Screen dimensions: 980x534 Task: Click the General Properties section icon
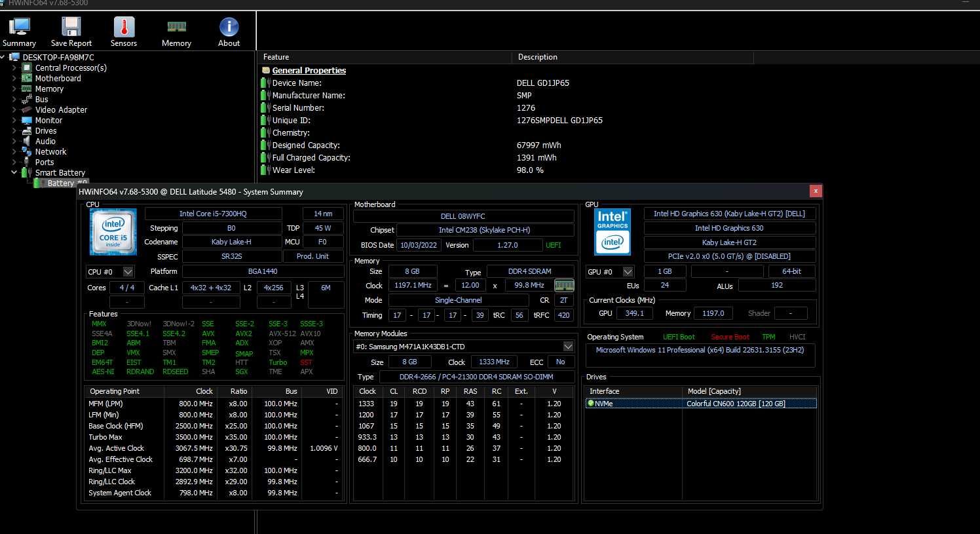tap(265, 70)
